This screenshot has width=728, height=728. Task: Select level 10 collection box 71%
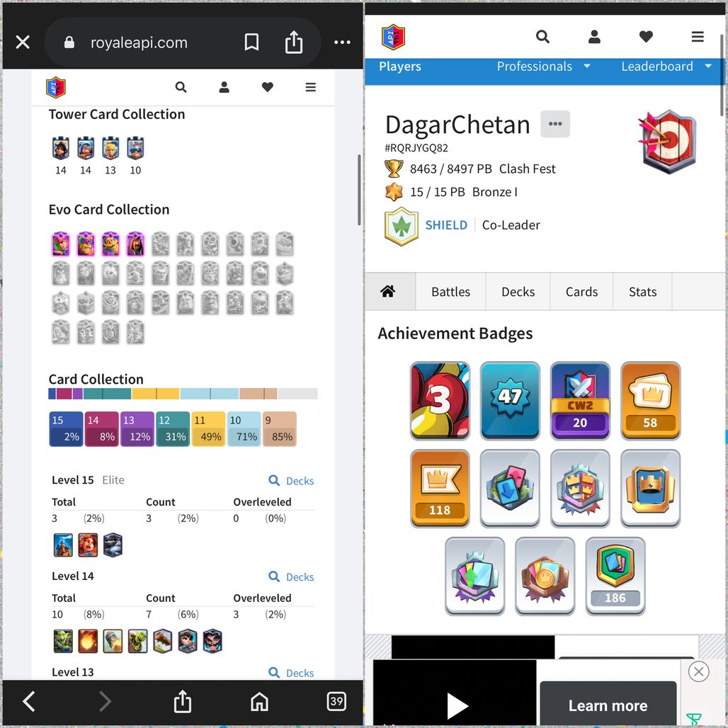coord(244,429)
